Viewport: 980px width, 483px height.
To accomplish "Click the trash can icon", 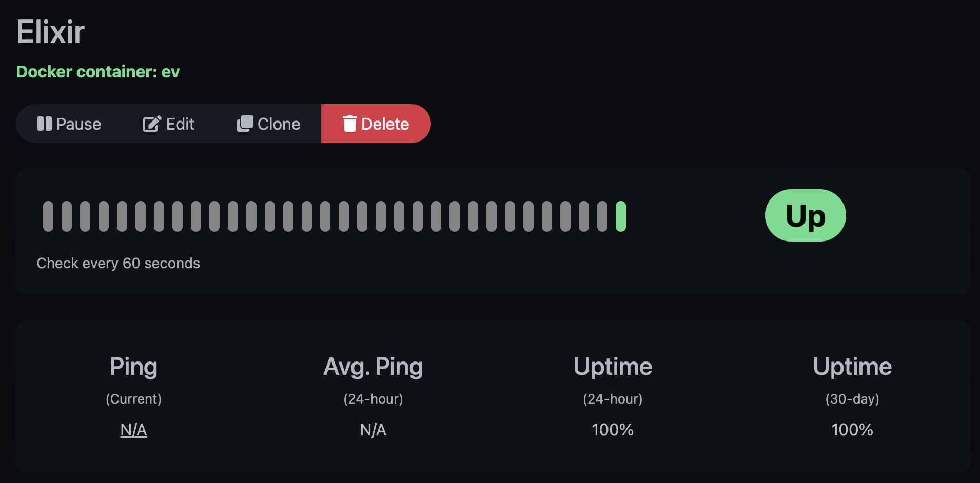I will (x=349, y=124).
